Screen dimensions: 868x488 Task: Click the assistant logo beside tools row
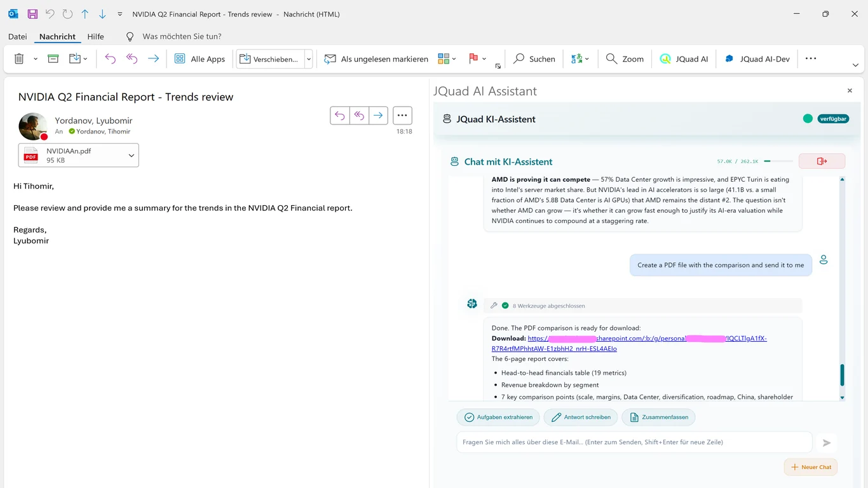pos(472,304)
